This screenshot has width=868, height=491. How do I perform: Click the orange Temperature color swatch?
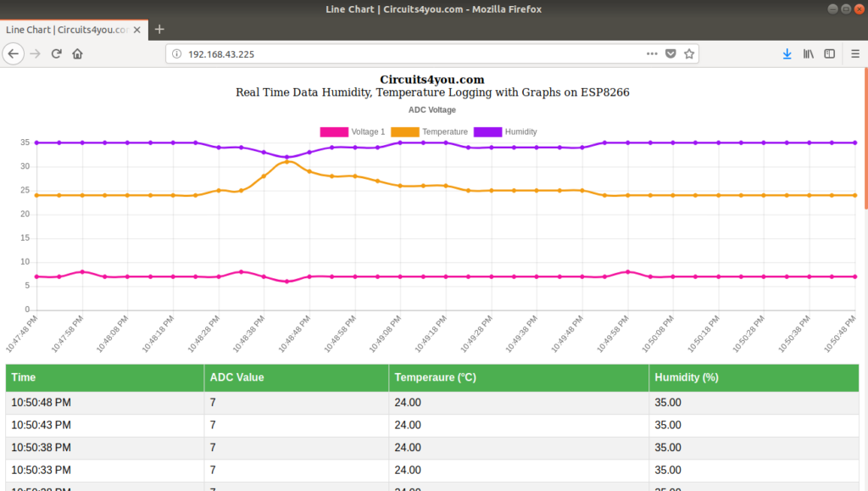pyautogui.click(x=405, y=131)
